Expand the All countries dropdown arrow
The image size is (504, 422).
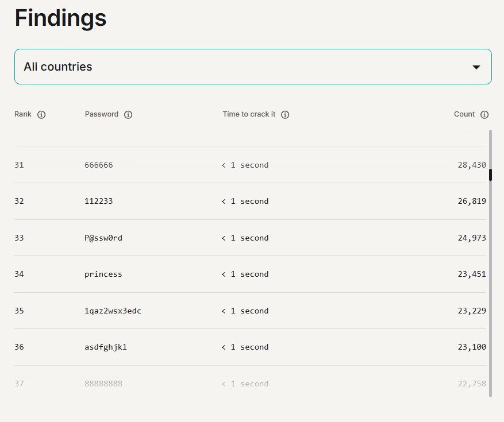(476, 67)
